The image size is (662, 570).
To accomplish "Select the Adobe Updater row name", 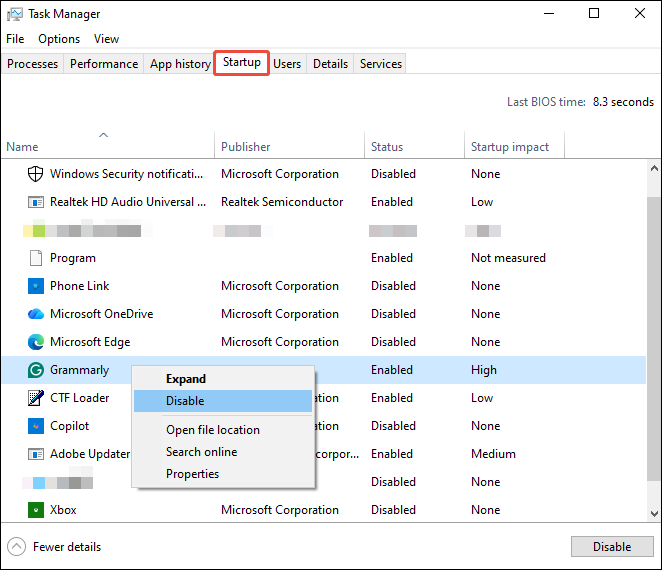I will [x=90, y=454].
